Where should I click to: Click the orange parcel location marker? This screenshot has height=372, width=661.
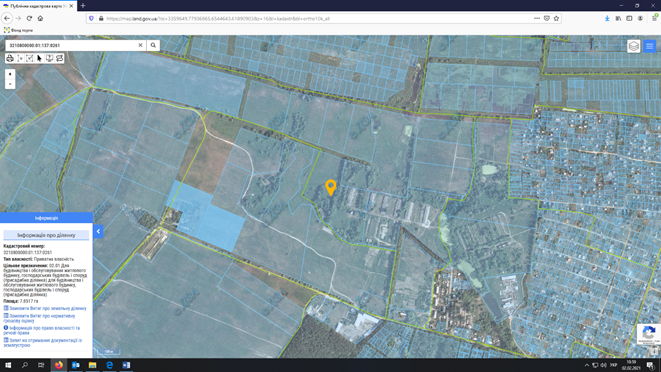pyautogui.click(x=330, y=187)
